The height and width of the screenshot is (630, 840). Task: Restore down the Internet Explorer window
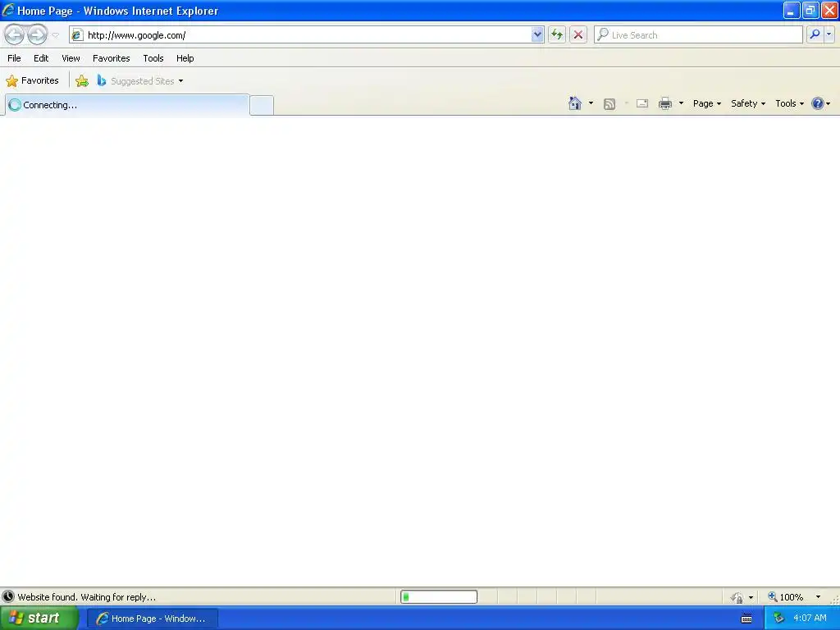pos(810,10)
